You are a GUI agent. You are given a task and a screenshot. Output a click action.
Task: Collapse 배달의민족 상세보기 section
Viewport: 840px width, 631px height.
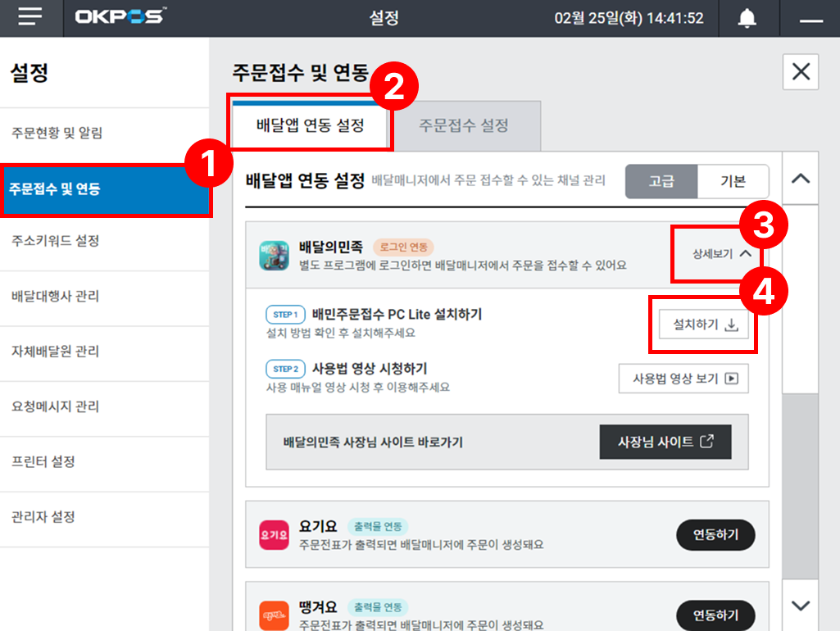pyautogui.click(x=721, y=254)
